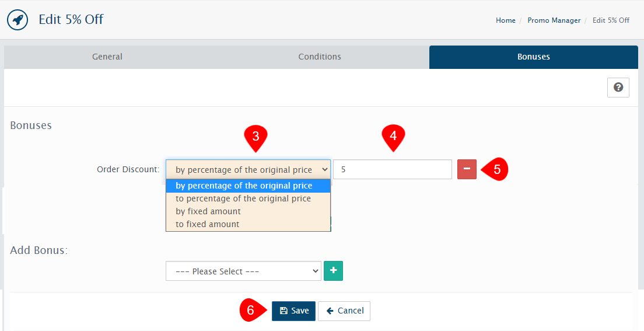Choose 'to percentage of the original price' option
The image size is (644, 331).
(x=243, y=198)
